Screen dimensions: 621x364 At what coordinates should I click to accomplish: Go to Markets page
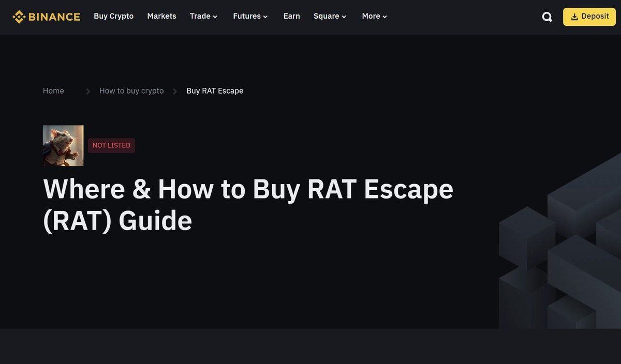(x=161, y=16)
